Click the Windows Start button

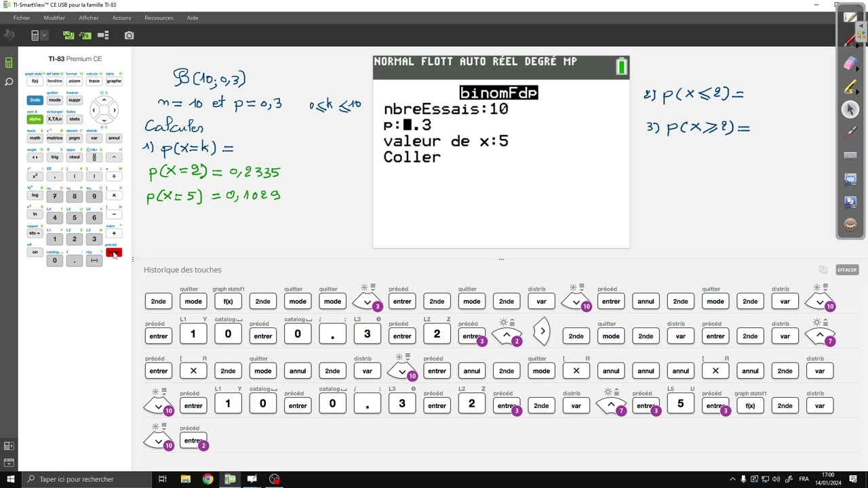(10, 479)
